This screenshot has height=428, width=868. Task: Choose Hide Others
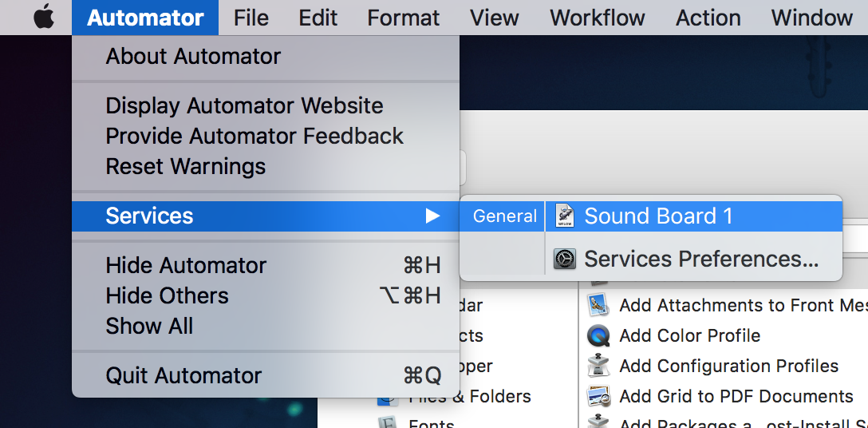266,296
